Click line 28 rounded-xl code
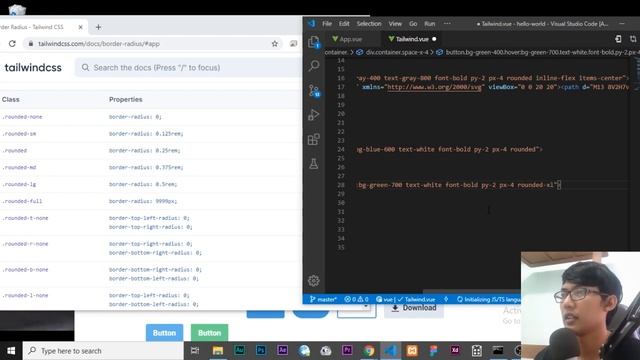This screenshot has width=640, height=360. (x=537, y=185)
